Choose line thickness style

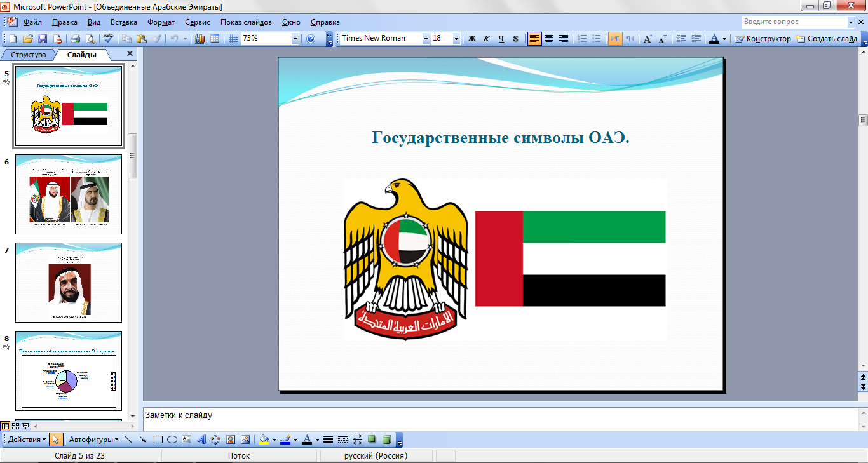329,440
